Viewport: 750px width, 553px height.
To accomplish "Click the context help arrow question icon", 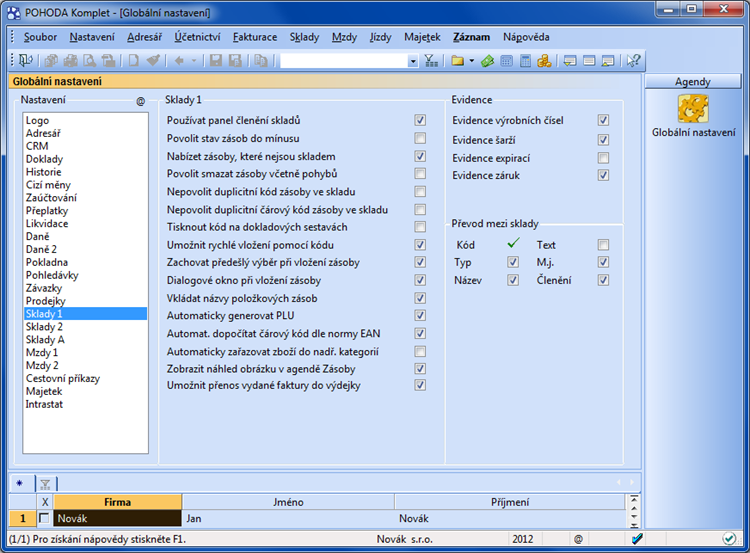I will 633,60.
